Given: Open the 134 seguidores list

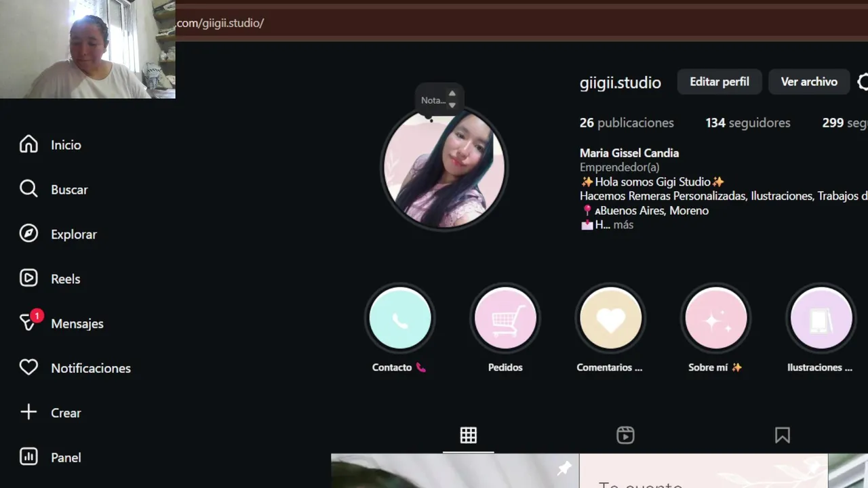Looking at the screenshot, I should point(748,123).
